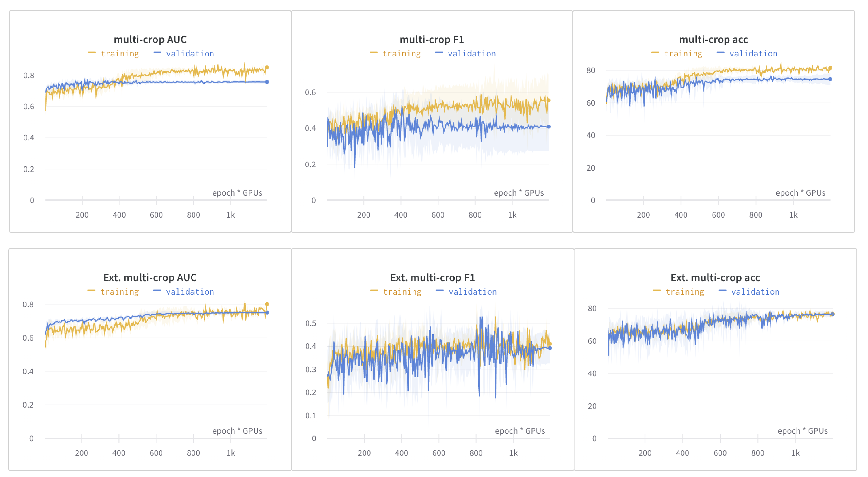Viewport: 868px width, 477px height.
Task: Click the Ext. multi-crop F1 chart title
Action: point(433,277)
